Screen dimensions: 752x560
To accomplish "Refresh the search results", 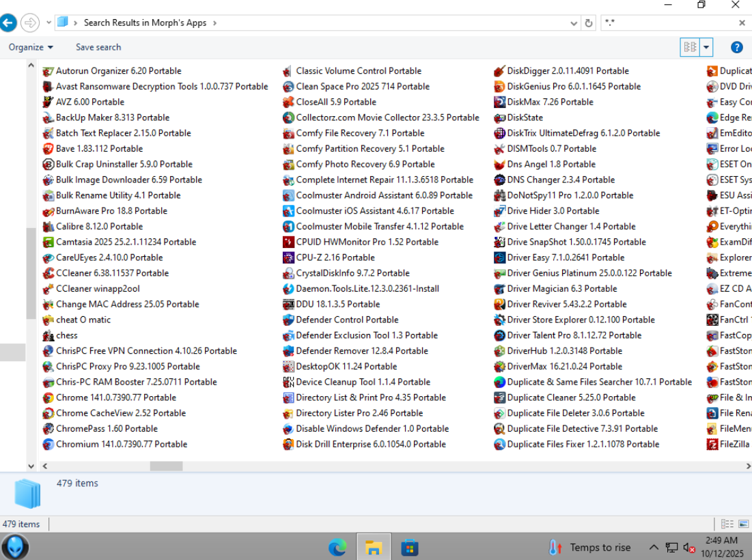I will tap(589, 23).
